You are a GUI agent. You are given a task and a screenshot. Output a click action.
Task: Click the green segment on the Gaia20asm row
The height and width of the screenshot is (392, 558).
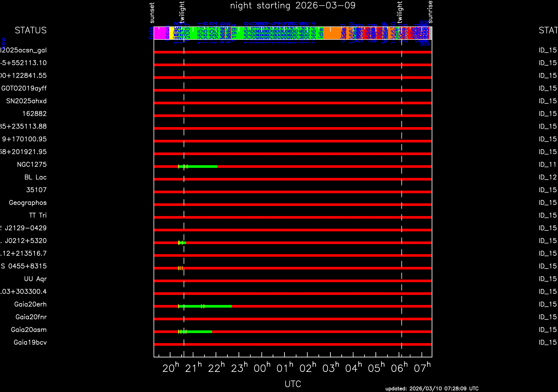point(198,332)
